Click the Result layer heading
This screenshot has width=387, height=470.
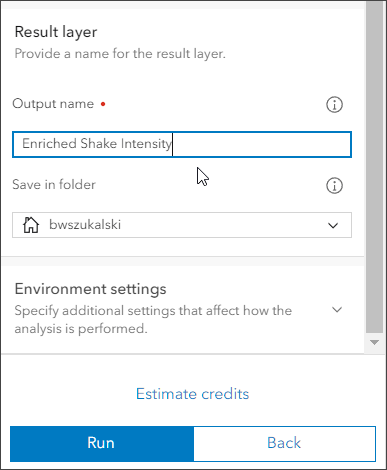56,32
